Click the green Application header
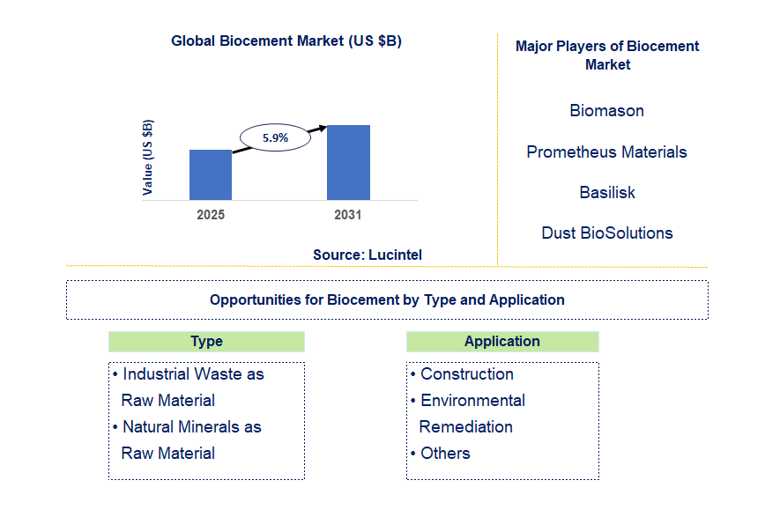 (x=502, y=342)
